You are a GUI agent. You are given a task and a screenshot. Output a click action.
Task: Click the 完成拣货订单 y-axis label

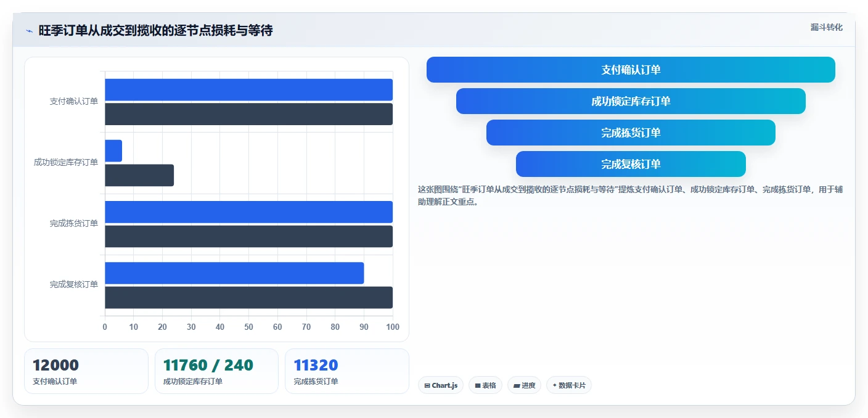(x=74, y=223)
